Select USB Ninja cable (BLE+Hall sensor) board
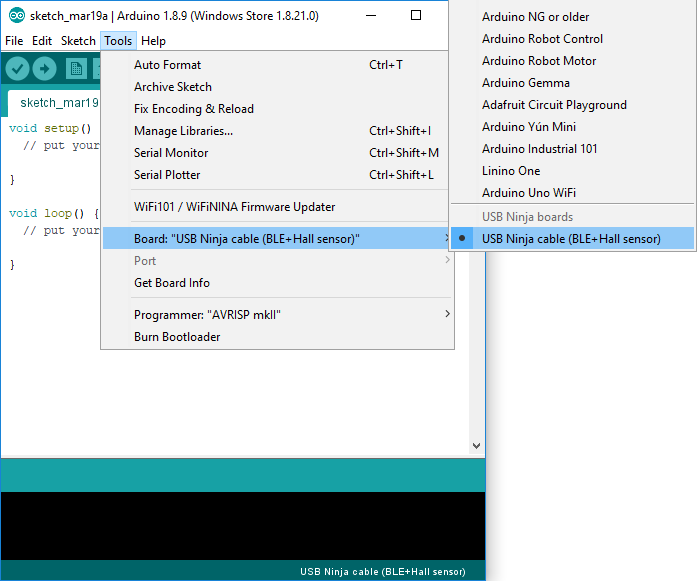 click(x=573, y=239)
